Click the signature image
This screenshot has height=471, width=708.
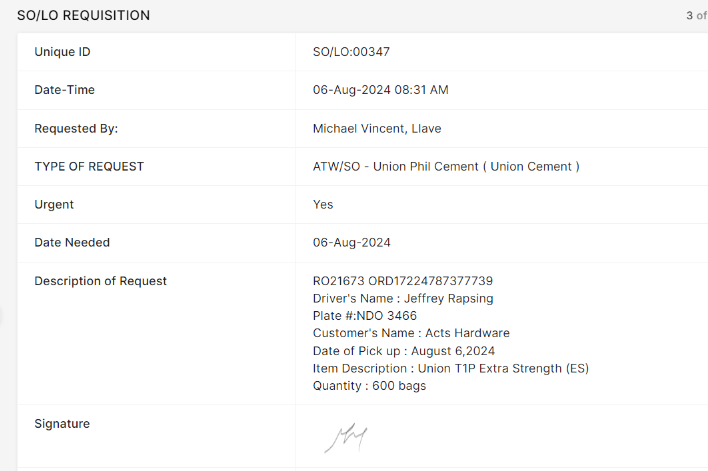345,437
